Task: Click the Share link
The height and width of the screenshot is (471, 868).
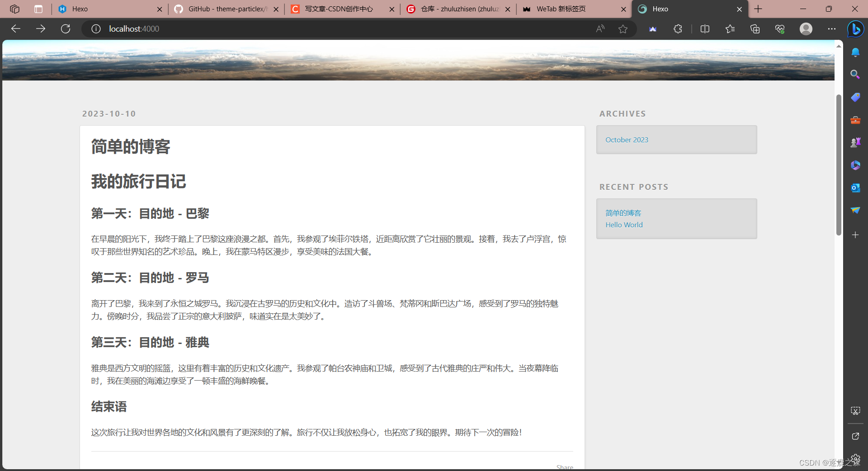Action: point(565,467)
